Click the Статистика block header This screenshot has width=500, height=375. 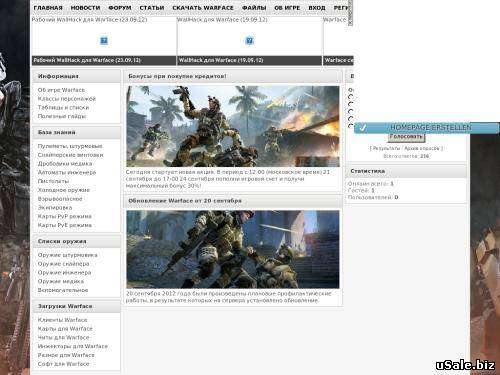[x=406, y=171]
